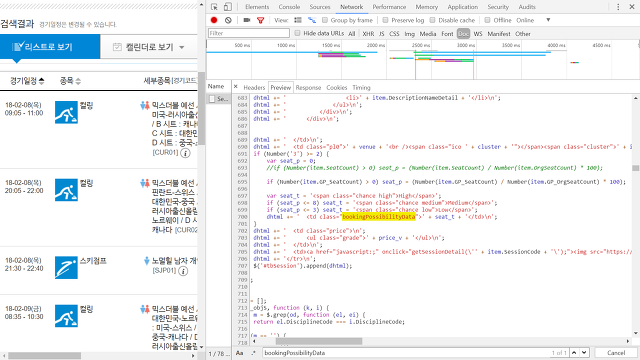Open the Console tab
Image resolution: width=640 pixels, height=360 pixels.
pyautogui.click(x=289, y=7)
